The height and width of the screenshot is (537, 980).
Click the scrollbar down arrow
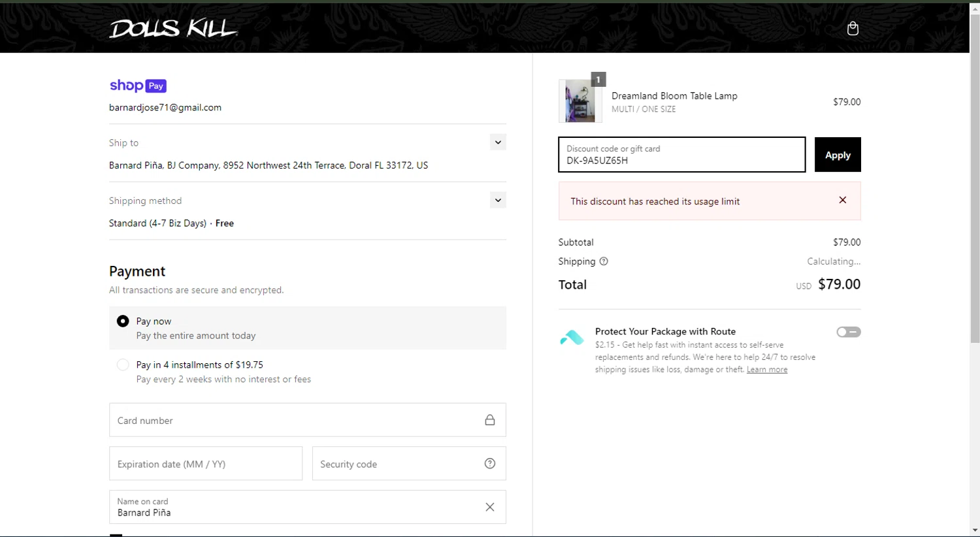975,530
